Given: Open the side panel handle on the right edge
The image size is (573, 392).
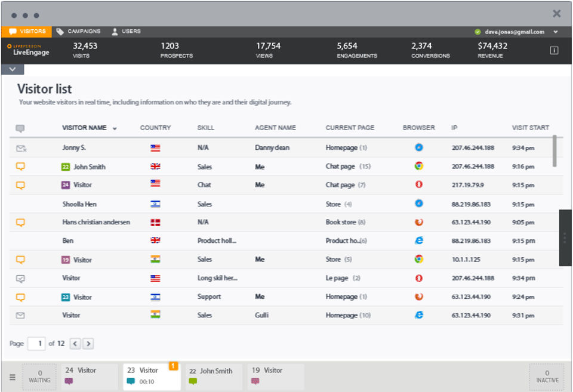Looking at the screenshot, I should [x=565, y=237].
